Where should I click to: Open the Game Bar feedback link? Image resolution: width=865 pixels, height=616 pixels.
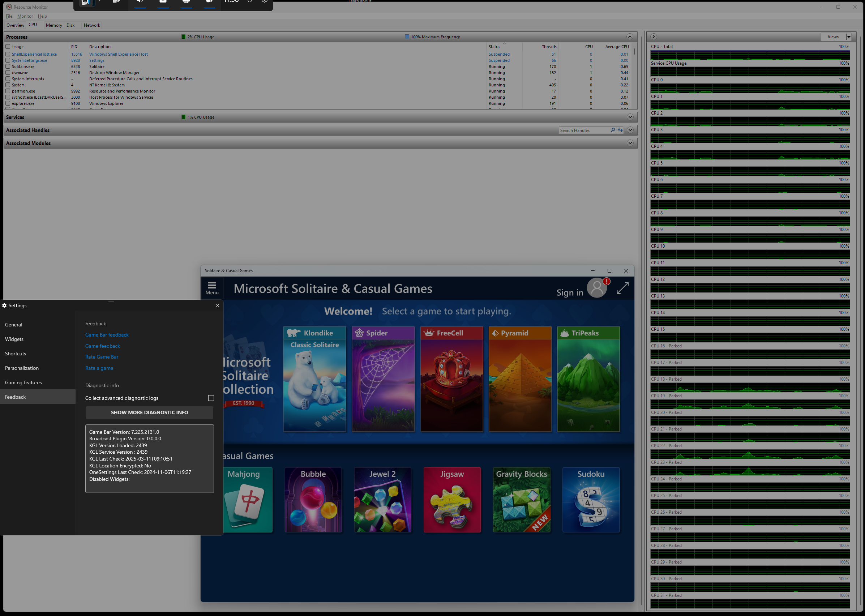coord(107,335)
